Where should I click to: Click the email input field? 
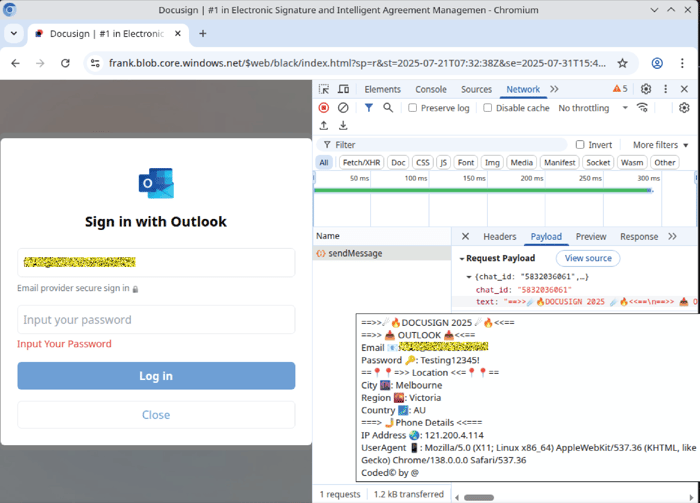156,262
